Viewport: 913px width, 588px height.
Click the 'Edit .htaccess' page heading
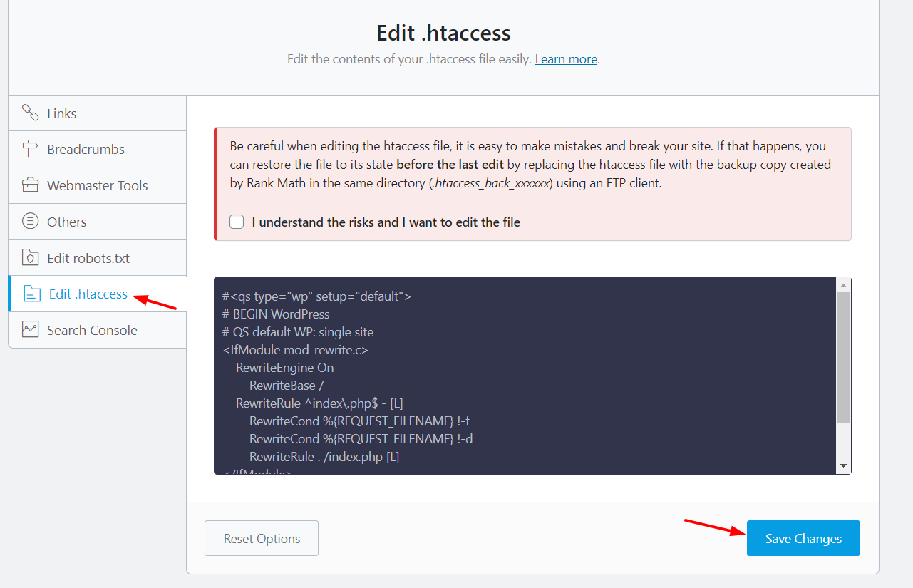(x=443, y=33)
